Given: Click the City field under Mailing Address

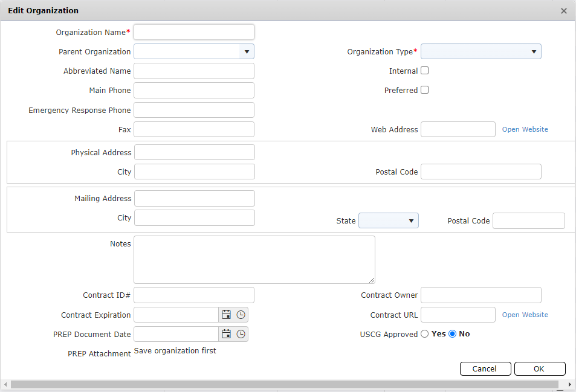Looking at the screenshot, I should tap(195, 217).
